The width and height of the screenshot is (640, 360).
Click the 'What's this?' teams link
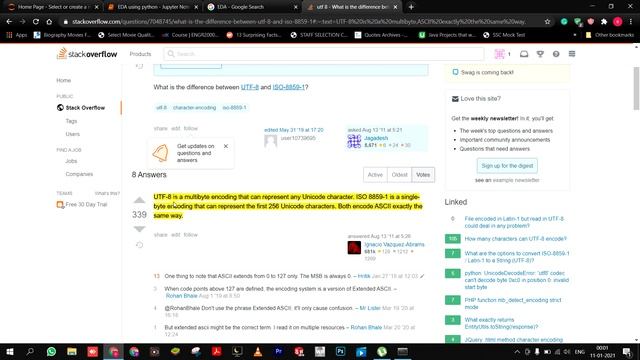click(107, 193)
